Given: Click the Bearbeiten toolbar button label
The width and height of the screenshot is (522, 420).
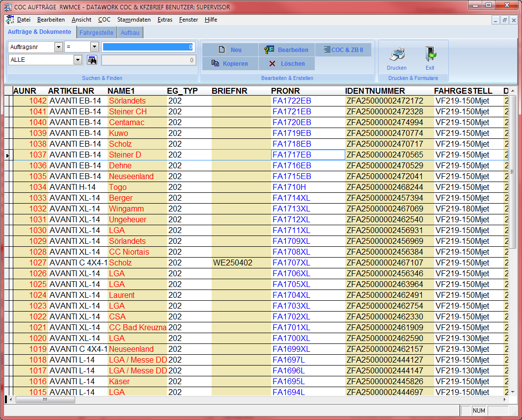Looking at the screenshot, I should pos(293,50).
